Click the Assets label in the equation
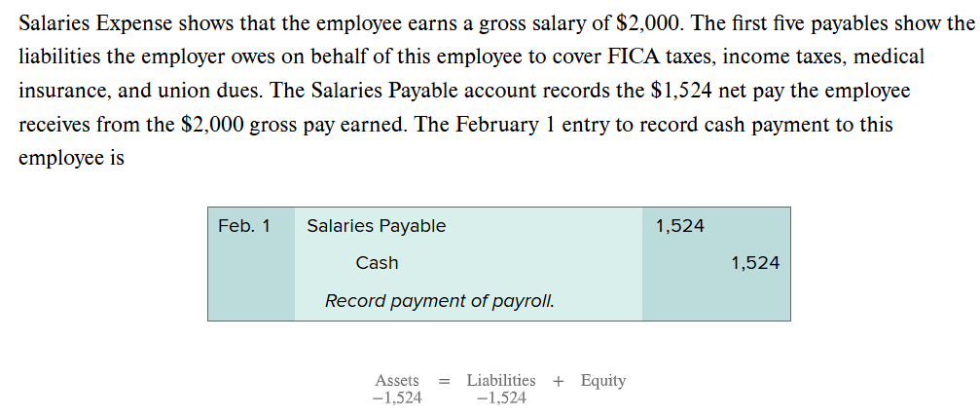The image size is (980, 417). [x=397, y=381]
